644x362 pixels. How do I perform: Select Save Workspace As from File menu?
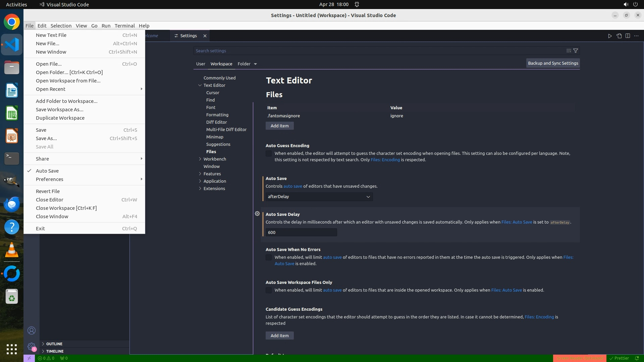(x=60, y=110)
